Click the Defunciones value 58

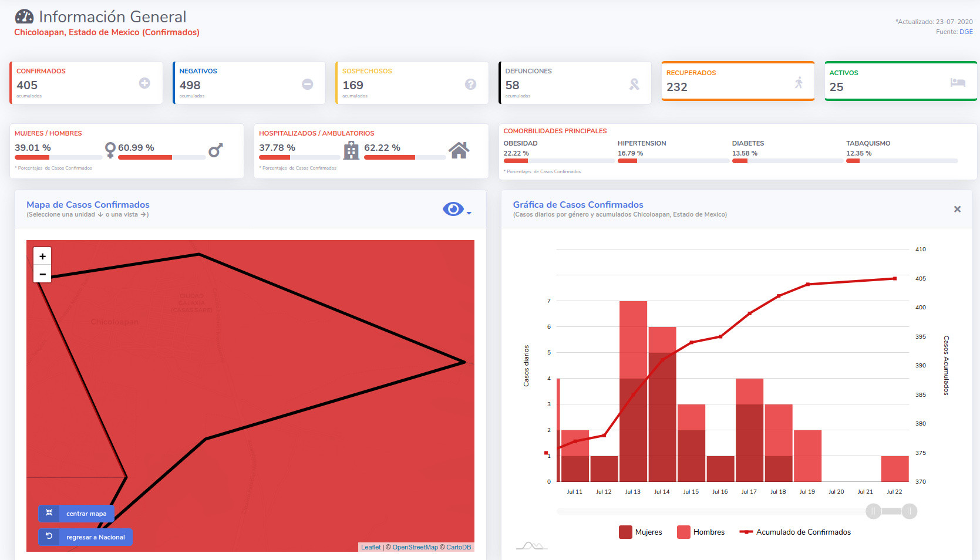pyautogui.click(x=512, y=85)
